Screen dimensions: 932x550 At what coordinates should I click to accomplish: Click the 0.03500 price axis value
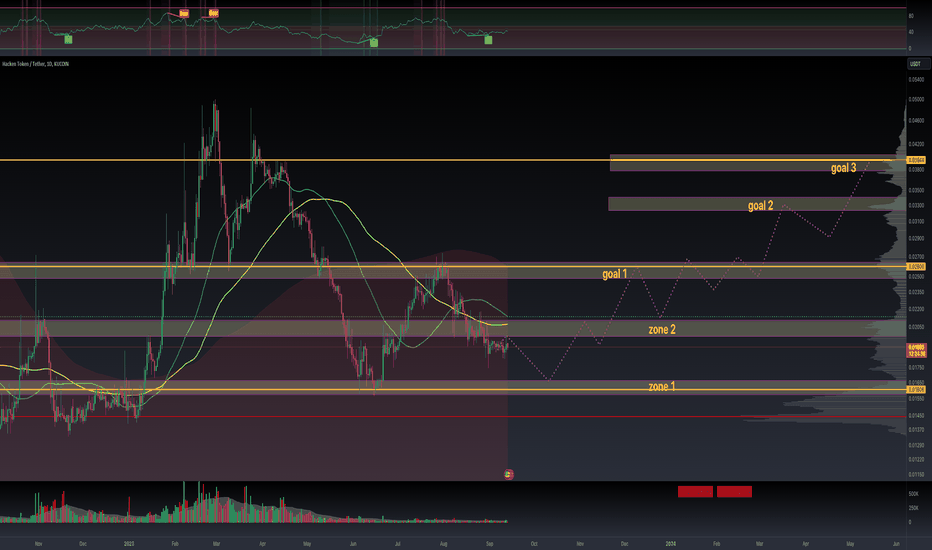pyautogui.click(x=916, y=190)
